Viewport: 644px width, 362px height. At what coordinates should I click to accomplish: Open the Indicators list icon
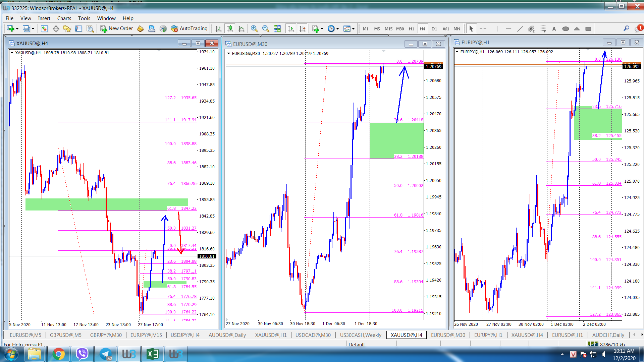pos(315,29)
